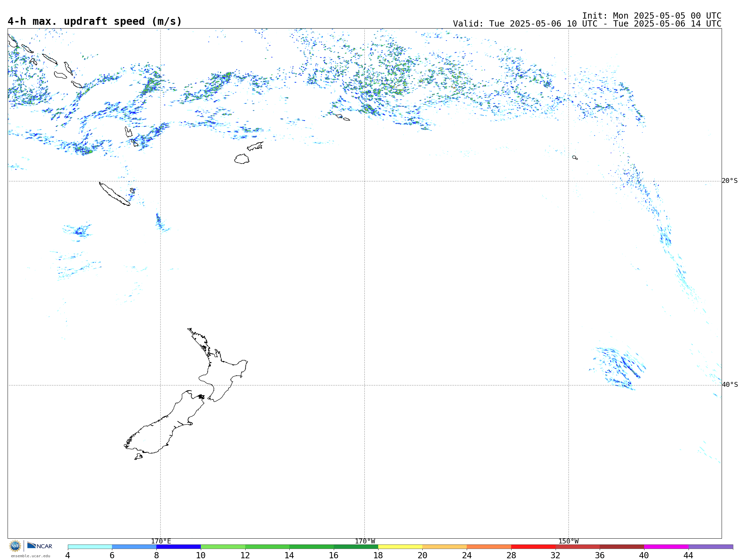The height and width of the screenshot is (560, 744).
Task: Click the long New Caledonia island outline
Action: point(114,194)
